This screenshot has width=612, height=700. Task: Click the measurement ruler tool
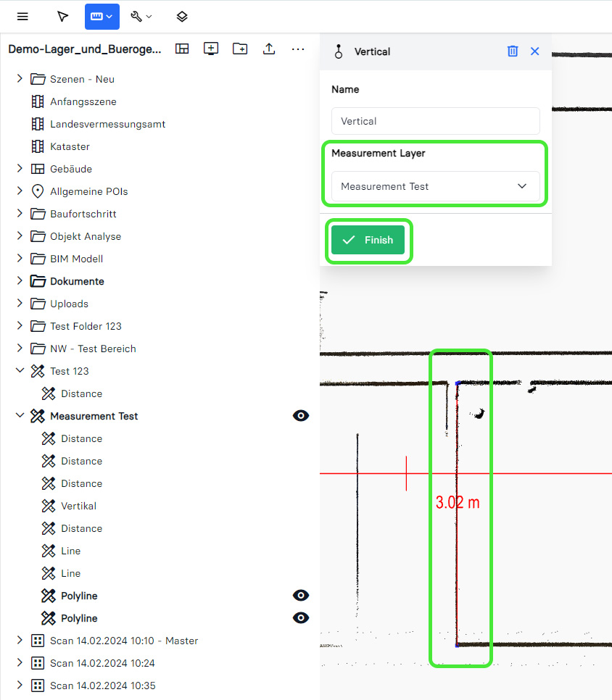point(102,17)
